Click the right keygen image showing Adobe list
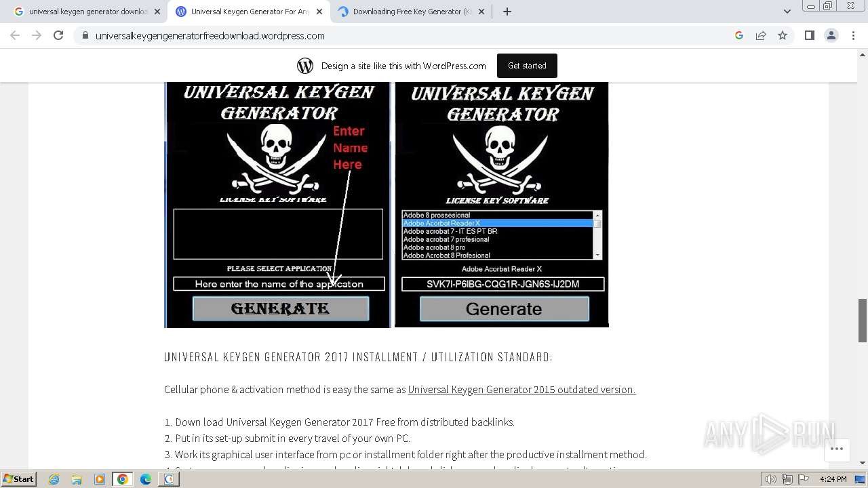Screen dimensions: 868x488 (x=502, y=205)
